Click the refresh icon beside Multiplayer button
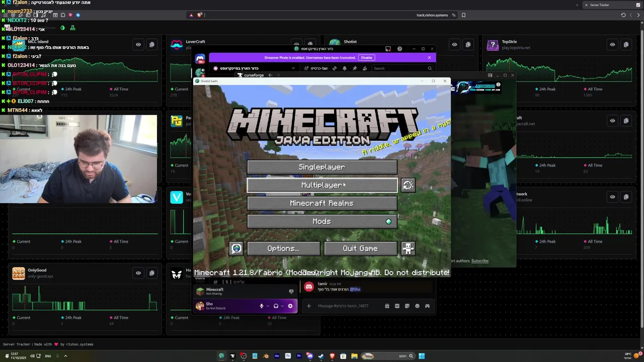 click(x=408, y=185)
